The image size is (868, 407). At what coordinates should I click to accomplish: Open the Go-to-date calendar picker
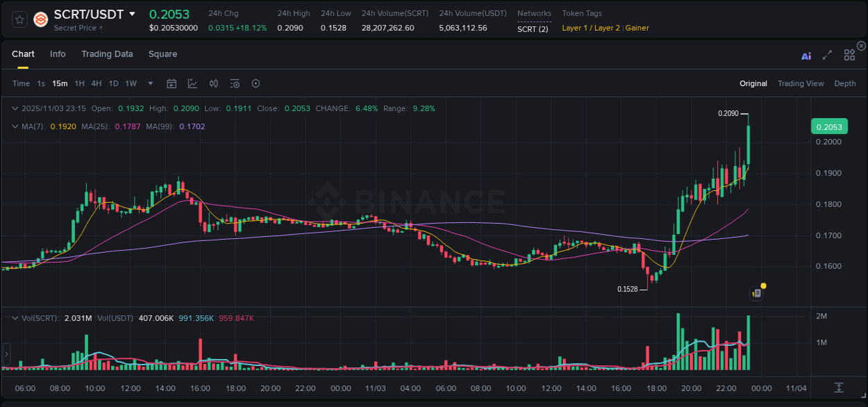[x=172, y=83]
